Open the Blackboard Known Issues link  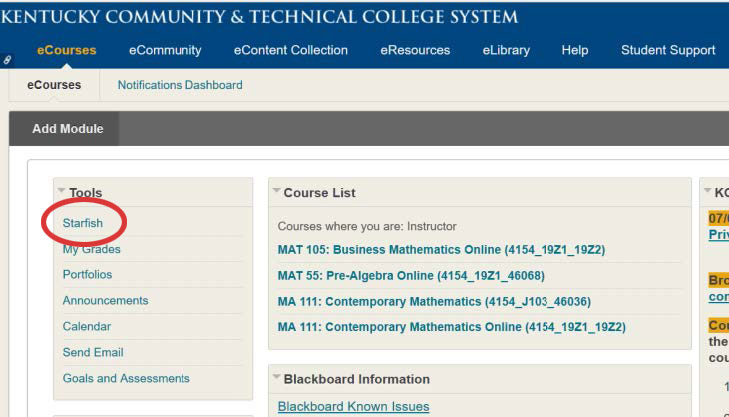pyautogui.click(x=353, y=406)
